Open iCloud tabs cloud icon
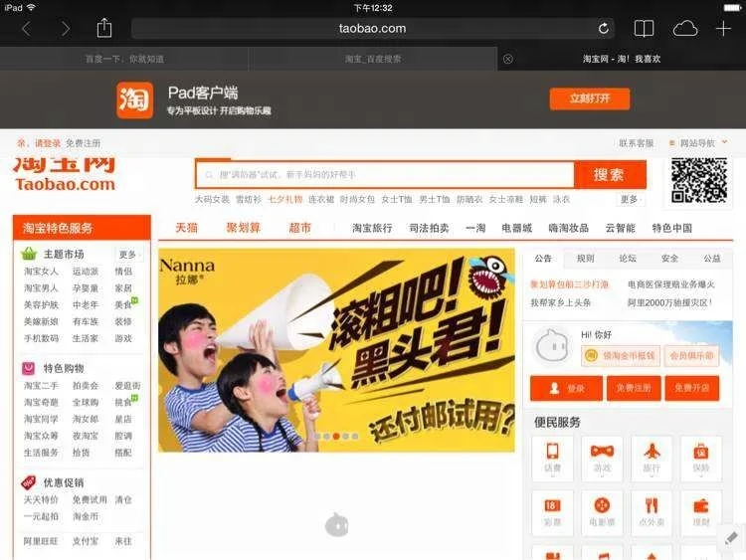Viewport: 746px width, 560px height. click(x=685, y=29)
